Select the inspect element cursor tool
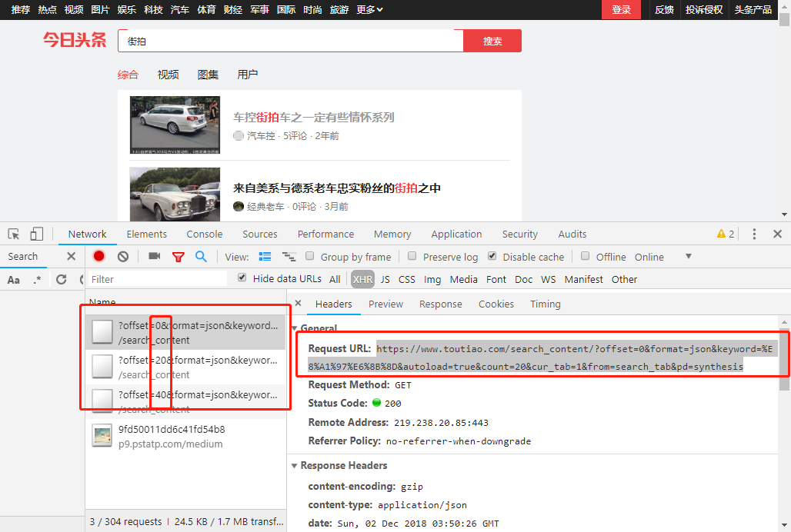This screenshot has height=532, width=791. (12, 233)
